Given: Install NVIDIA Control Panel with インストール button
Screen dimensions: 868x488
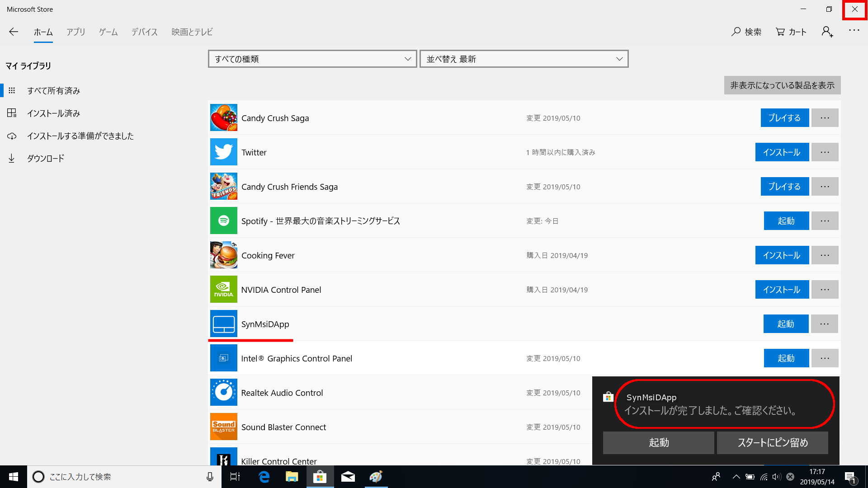Looking at the screenshot, I should 782,290.
